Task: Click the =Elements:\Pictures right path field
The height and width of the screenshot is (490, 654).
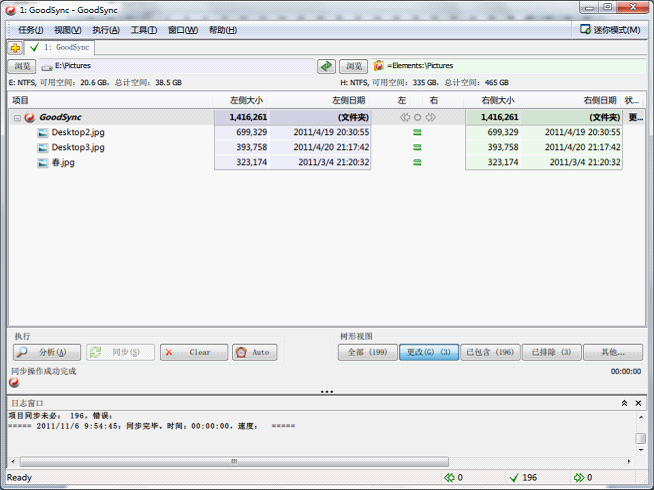Action: [508, 66]
